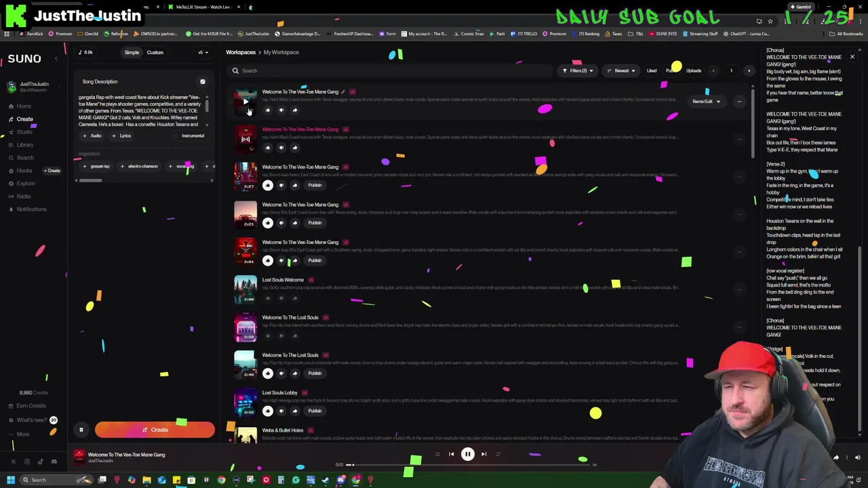This screenshot has height=488, width=868.
Task: Add electro-chanson inspiration tag
Action: [139, 166]
